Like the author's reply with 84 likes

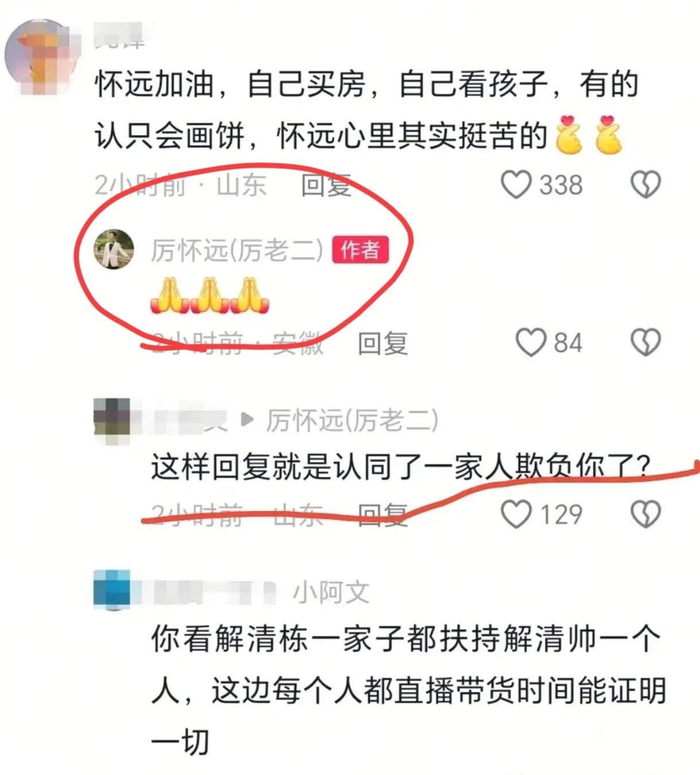tap(531, 342)
